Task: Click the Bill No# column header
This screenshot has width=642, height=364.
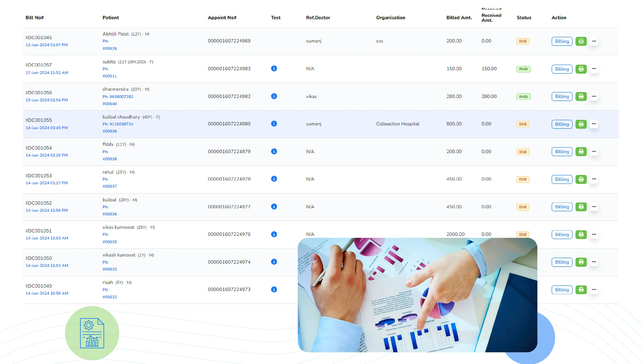Action: point(35,17)
